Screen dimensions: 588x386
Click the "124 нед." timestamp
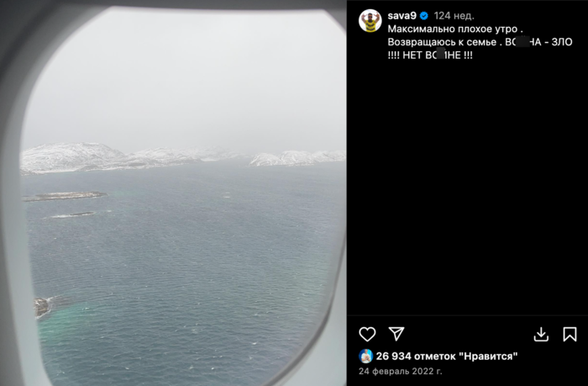tap(454, 16)
